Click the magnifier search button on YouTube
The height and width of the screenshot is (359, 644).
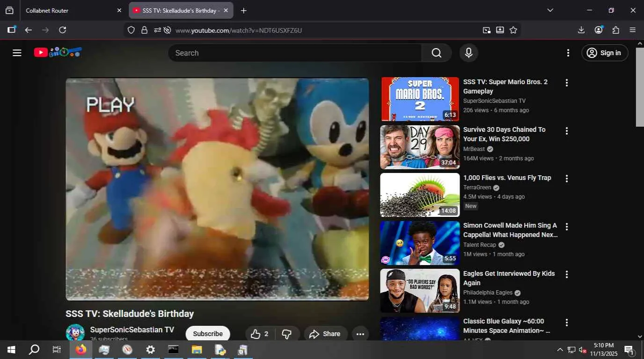[x=436, y=53]
